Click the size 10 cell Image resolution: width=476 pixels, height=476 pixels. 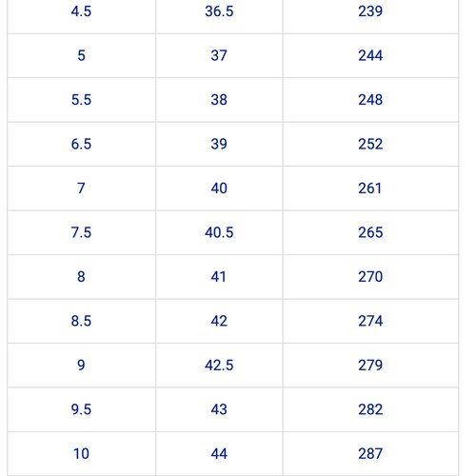click(x=81, y=454)
